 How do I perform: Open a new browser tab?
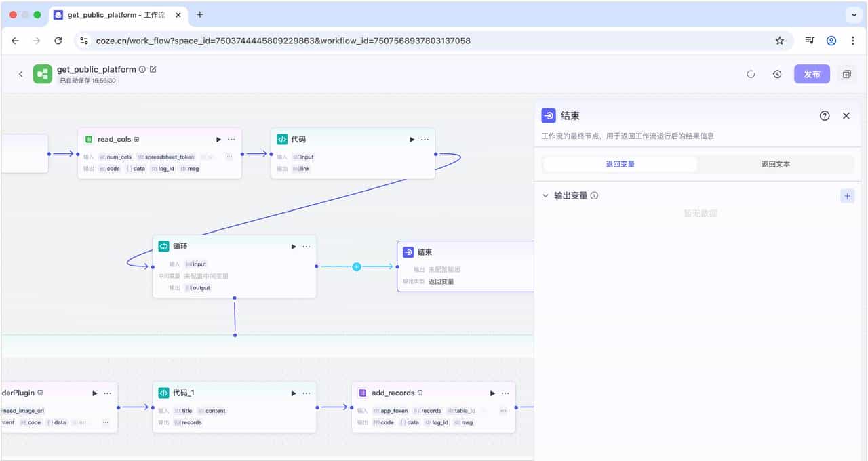point(199,14)
